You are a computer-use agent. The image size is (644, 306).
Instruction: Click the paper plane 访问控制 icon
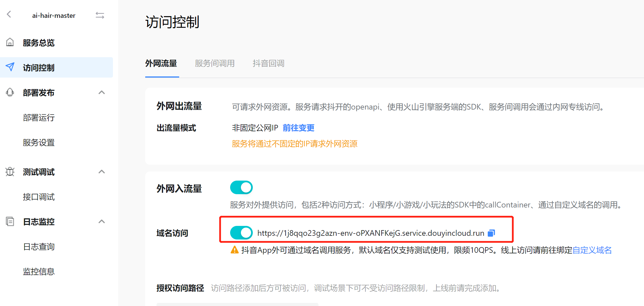tap(10, 67)
